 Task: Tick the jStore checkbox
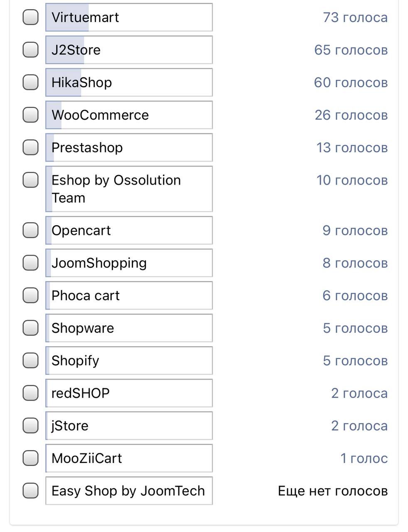click(x=30, y=426)
